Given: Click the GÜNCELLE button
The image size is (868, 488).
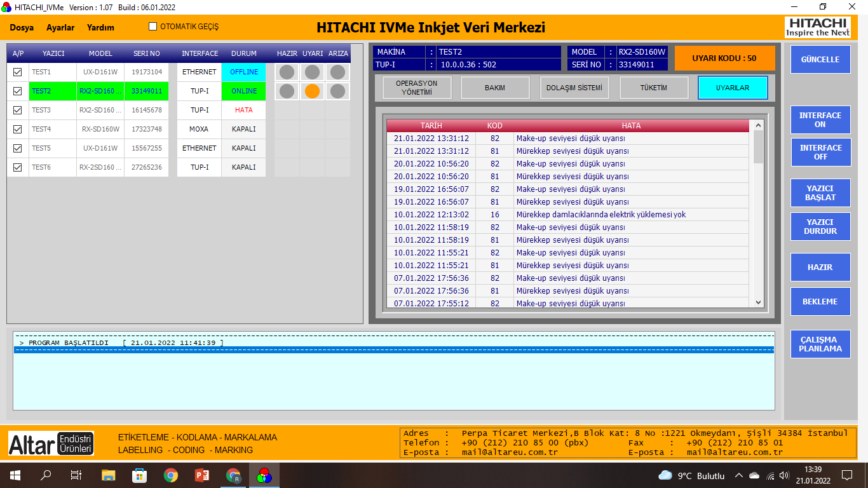Looking at the screenshot, I should 820,59.
